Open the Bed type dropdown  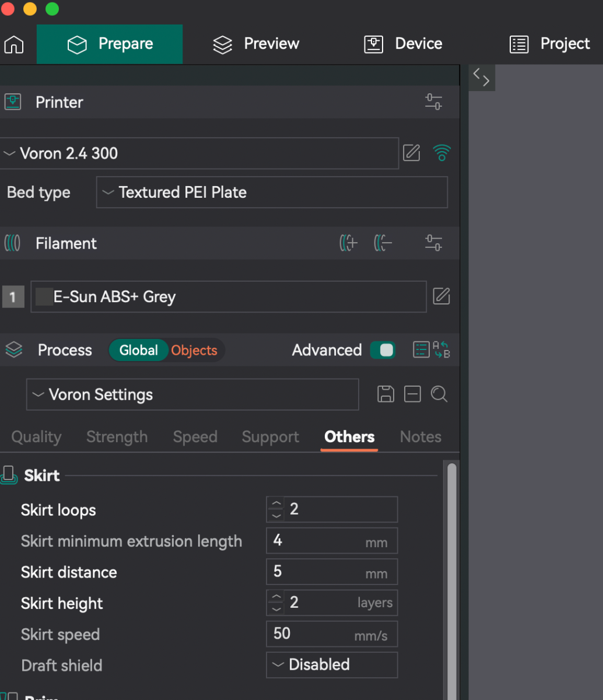coord(272,192)
